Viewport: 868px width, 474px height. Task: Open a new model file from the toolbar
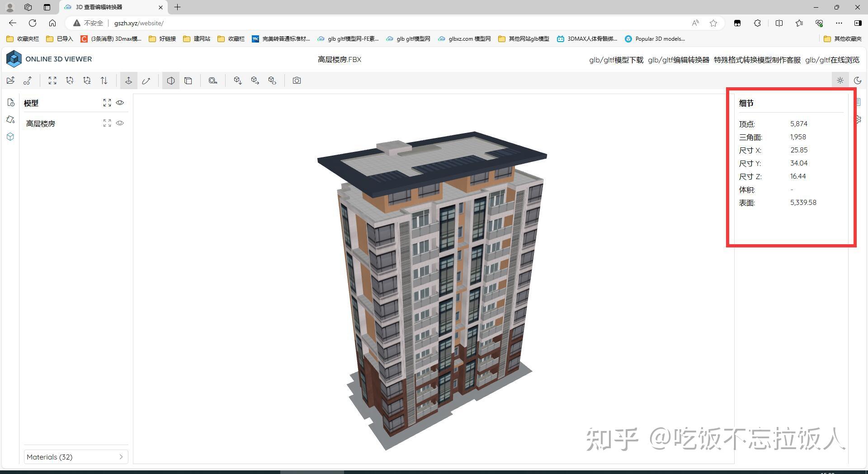click(x=10, y=80)
